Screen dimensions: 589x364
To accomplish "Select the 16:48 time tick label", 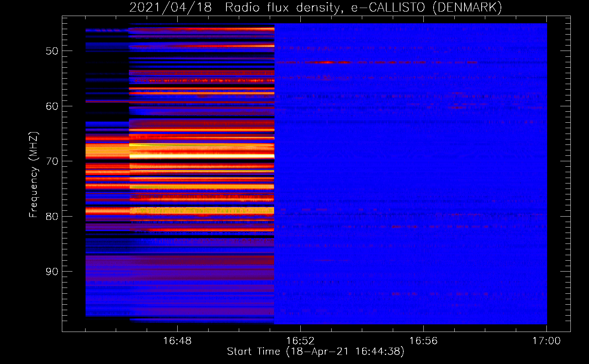I will pos(177,341).
